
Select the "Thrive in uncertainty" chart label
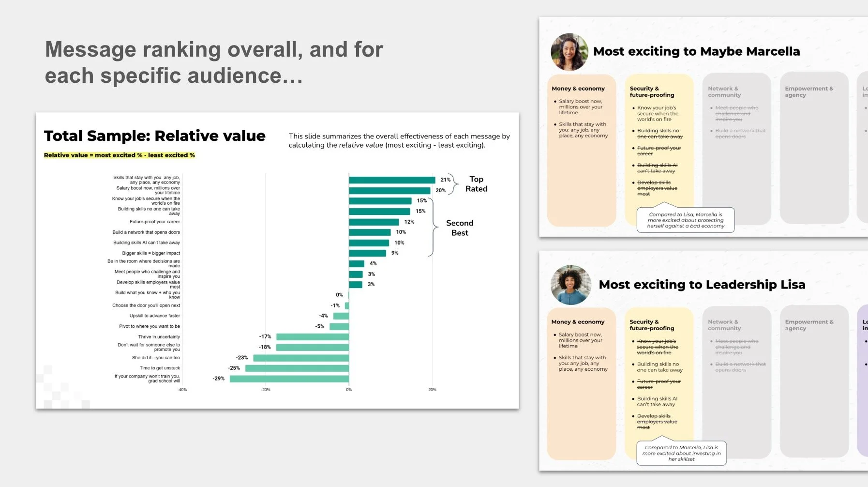159,337
